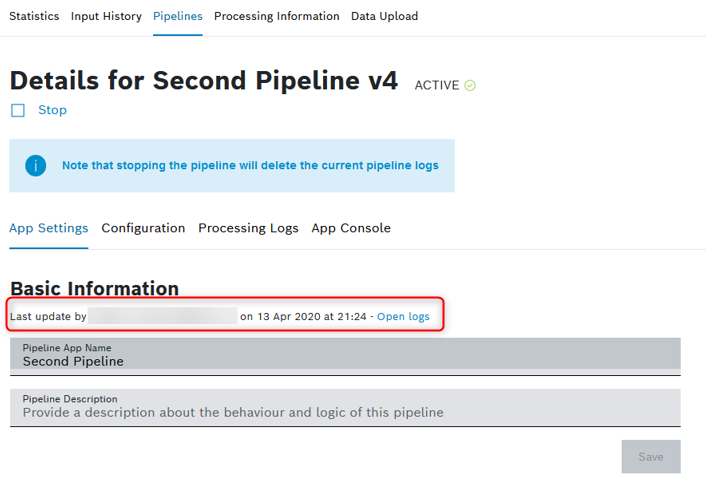Switch to the Input History tab

click(x=106, y=16)
